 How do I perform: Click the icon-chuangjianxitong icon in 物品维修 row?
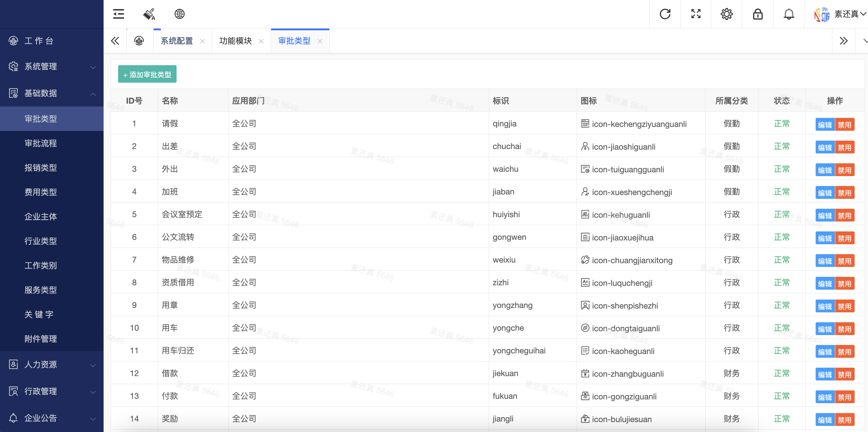click(585, 260)
